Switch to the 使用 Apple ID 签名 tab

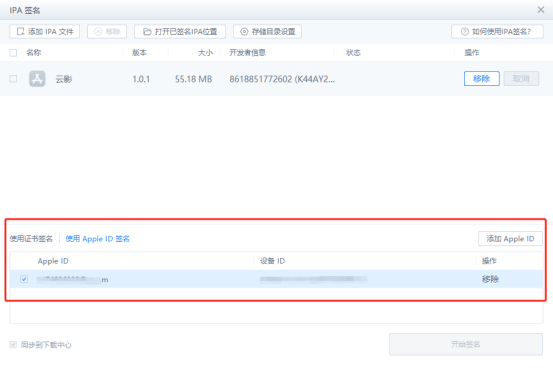[98, 239]
